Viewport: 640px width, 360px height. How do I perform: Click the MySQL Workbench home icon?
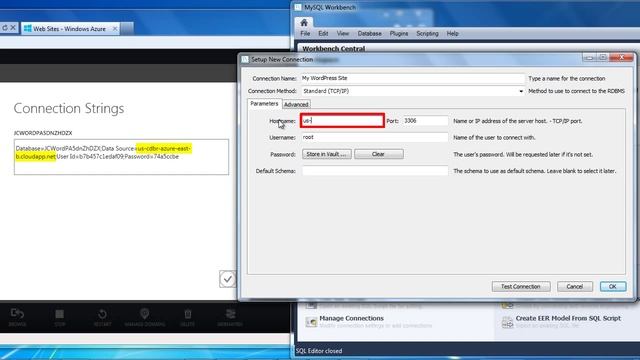coord(304,23)
